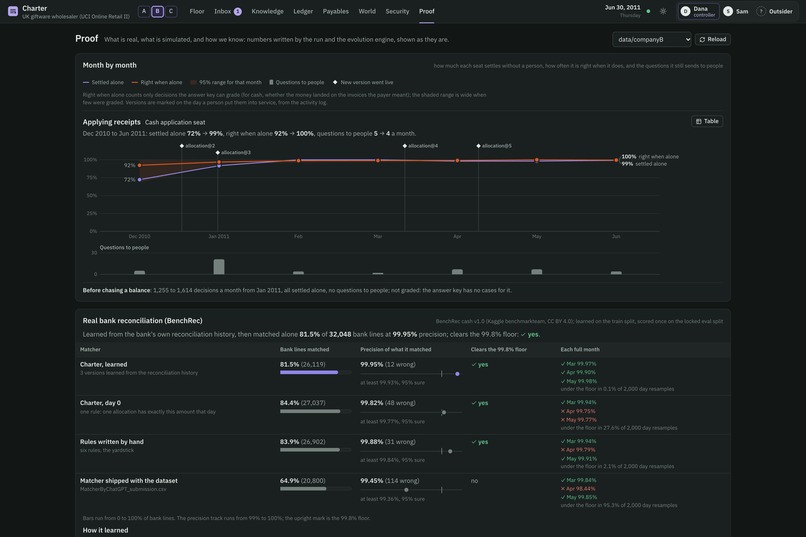
Task: Open the World tab
Action: pyautogui.click(x=367, y=11)
